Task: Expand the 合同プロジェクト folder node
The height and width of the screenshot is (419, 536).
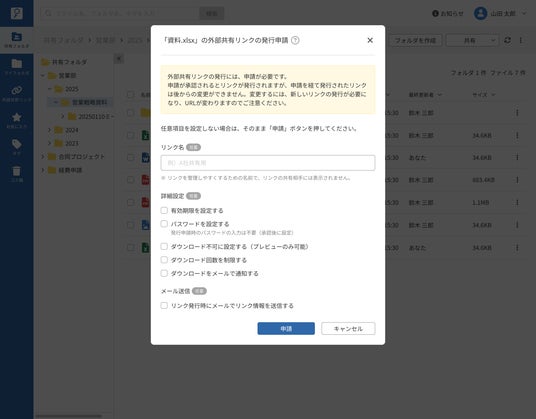Action: [x=43, y=157]
